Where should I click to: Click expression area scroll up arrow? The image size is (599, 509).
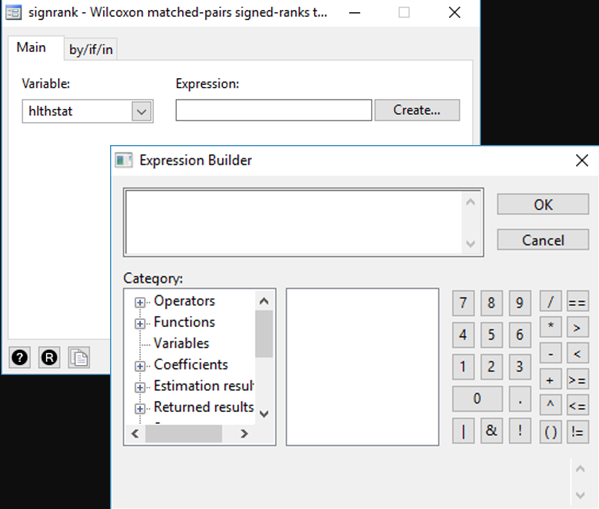[x=471, y=202]
